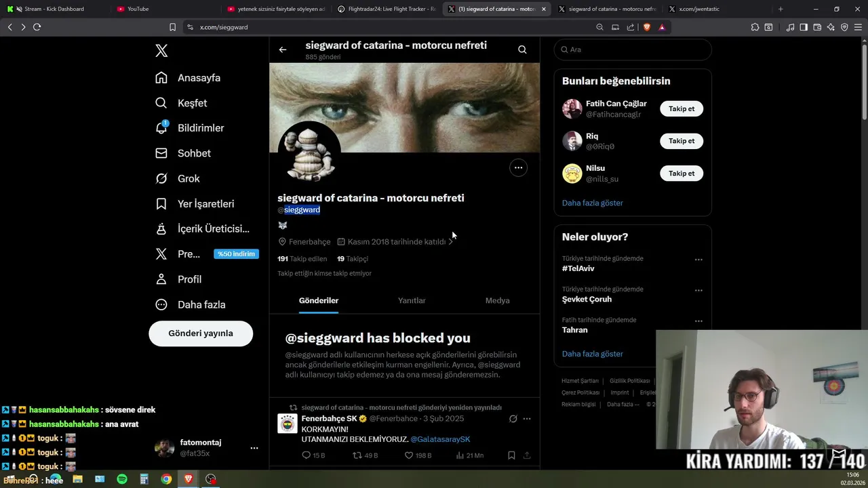This screenshot has width=868, height=488.
Task: Open 19 Takipçi followers list
Action: [x=353, y=259]
